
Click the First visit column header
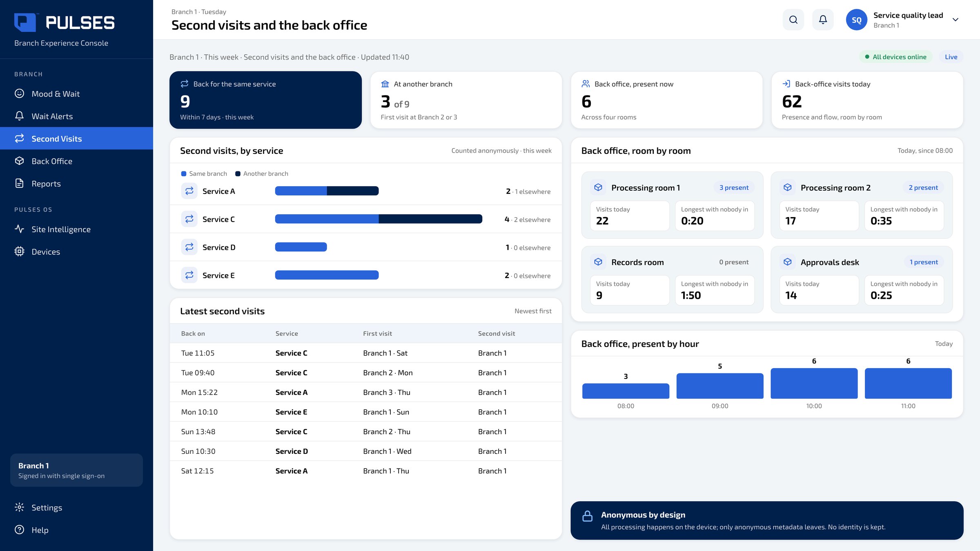coord(377,333)
